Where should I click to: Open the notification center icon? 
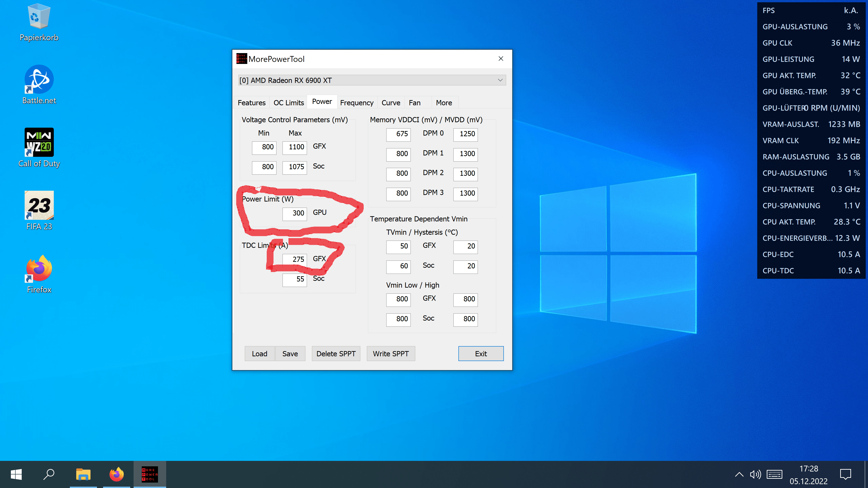point(845,474)
